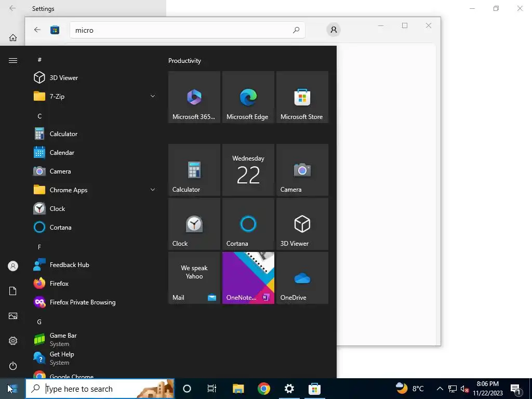
Task: Expand the Chrome Apps folder
Action: pyautogui.click(x=95, y=190)
